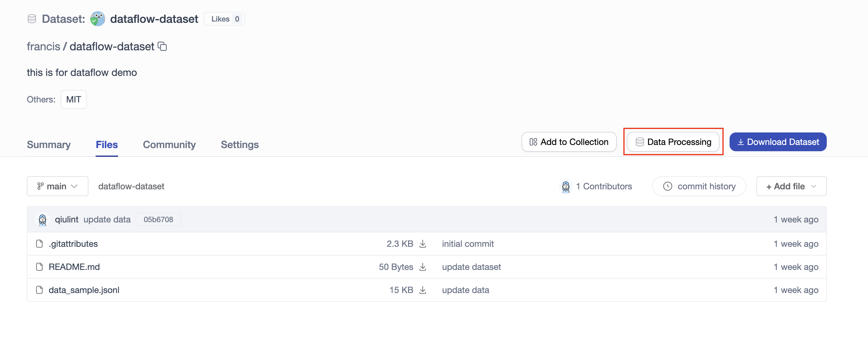Viewport: 868px width, 343px height.
Task: Copy the francis/dataflow-dataset repository path
Action: coord(162,46)
